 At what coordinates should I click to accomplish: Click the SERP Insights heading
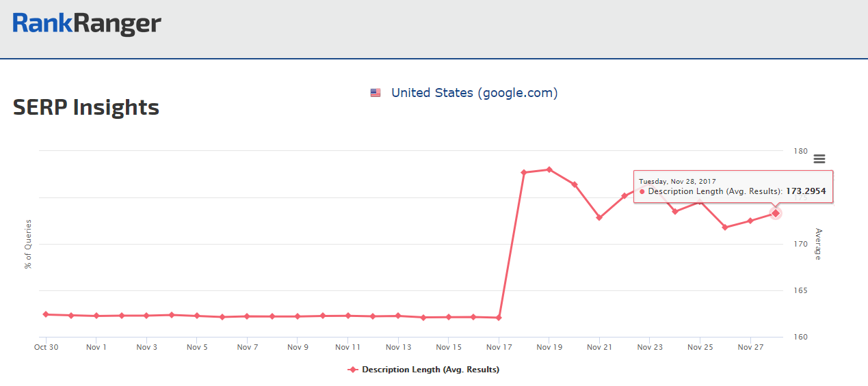(x=86, y=107)
